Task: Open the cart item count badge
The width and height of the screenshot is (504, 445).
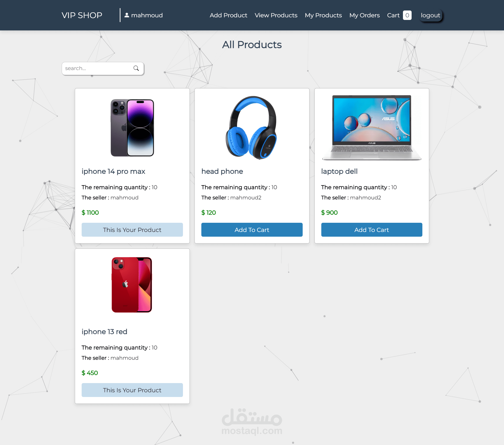Action: 407,15
